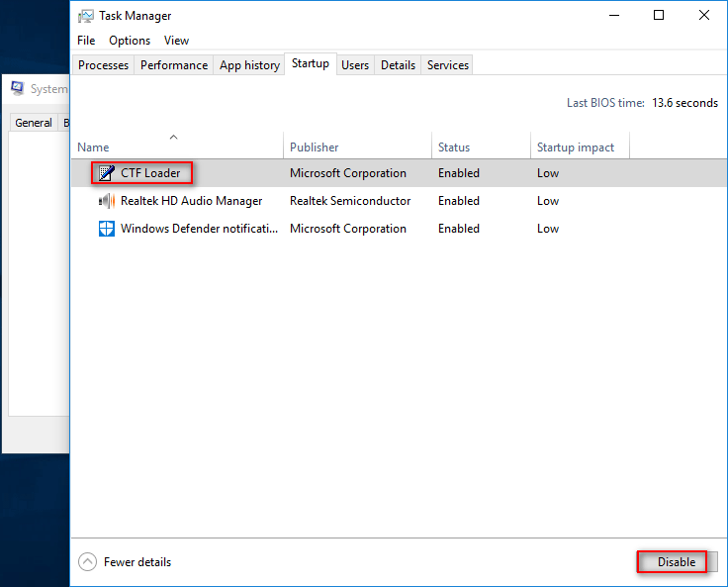Click the Task Manager title bar icon
Viewport: 728px width, 587px height.
(x=85, y=16)
